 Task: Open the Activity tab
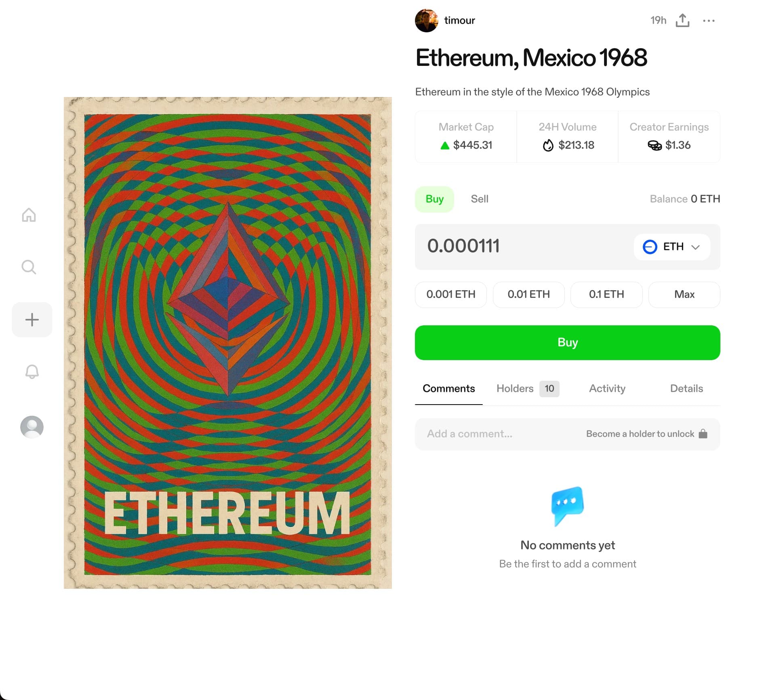pyautogui.click(x=607, y=388)
